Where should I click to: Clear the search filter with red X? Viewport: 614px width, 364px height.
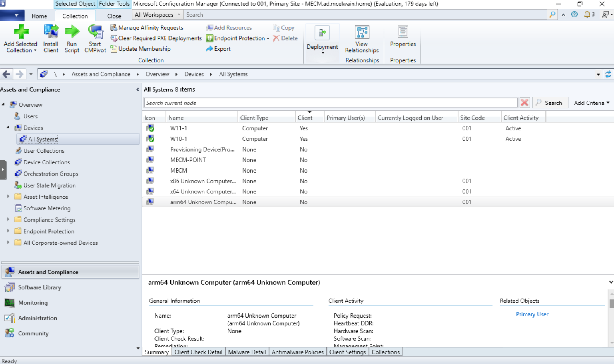pos(525,103)
